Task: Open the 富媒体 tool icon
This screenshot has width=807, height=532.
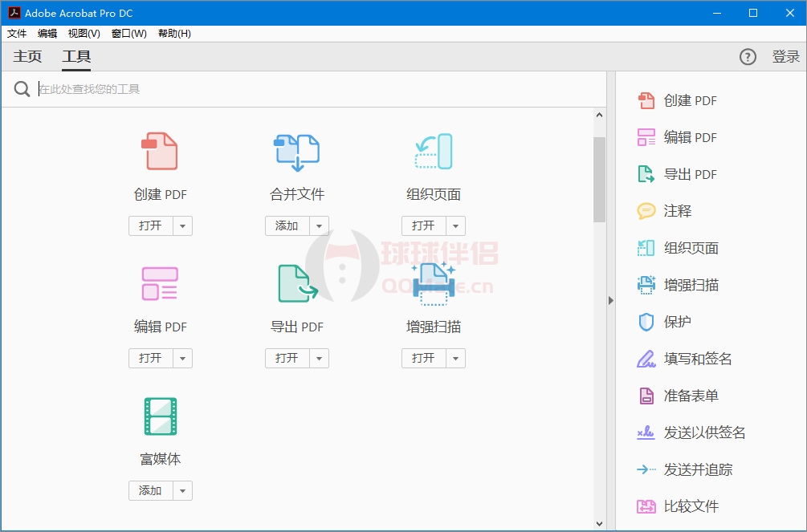Action: point(160,416)
